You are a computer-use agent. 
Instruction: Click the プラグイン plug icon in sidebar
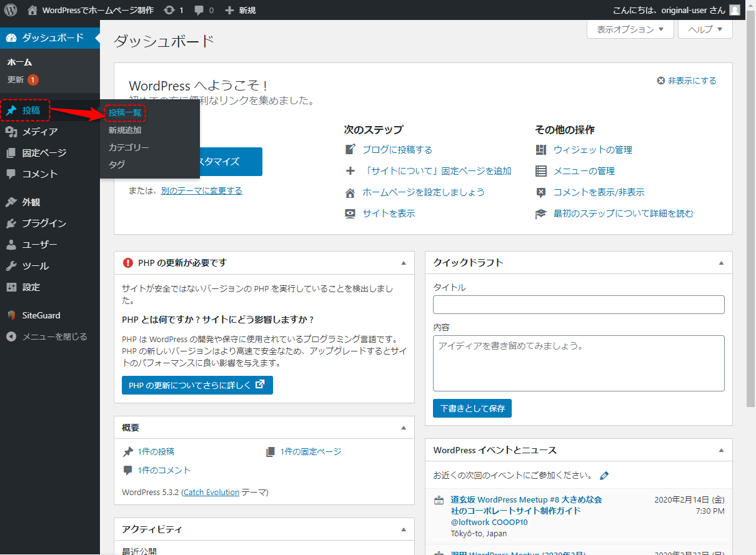click(11, 223)
